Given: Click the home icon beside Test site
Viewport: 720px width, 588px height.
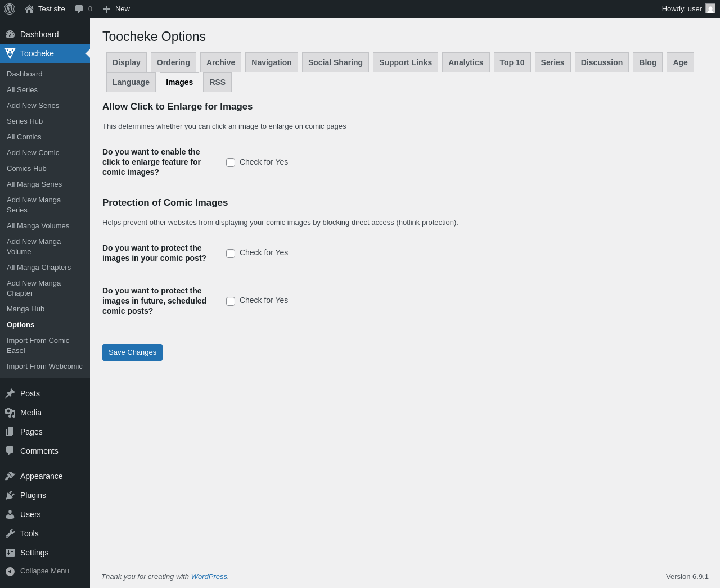Looking at the screenshot, I should point(29,9).
